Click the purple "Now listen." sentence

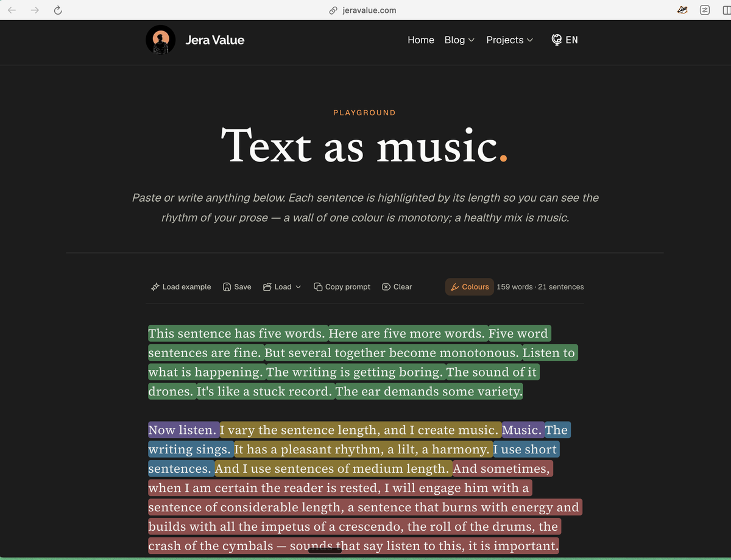coord(183,430)
